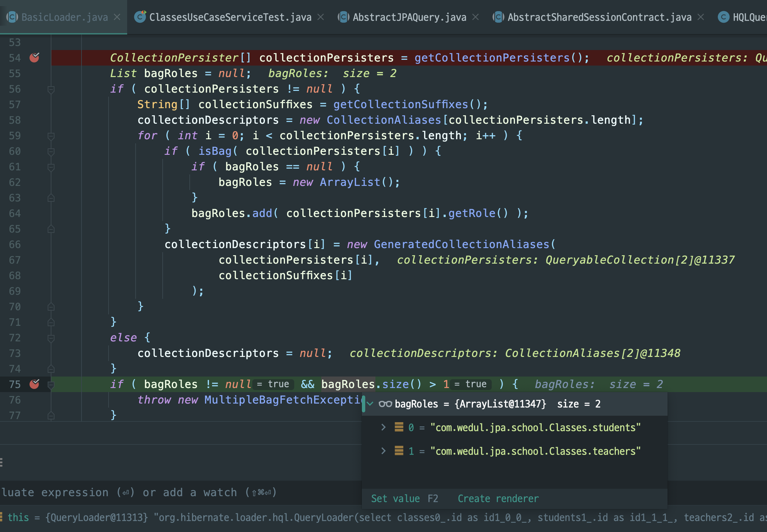Collapse the else block fold marker on line 72
767x532 pixels.
click(x=51, y=338)
